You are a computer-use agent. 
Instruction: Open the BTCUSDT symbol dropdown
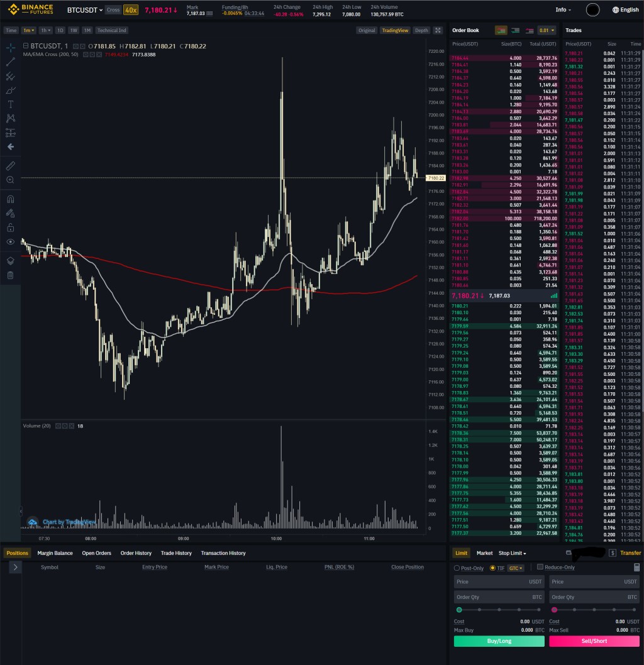point(84,9)
